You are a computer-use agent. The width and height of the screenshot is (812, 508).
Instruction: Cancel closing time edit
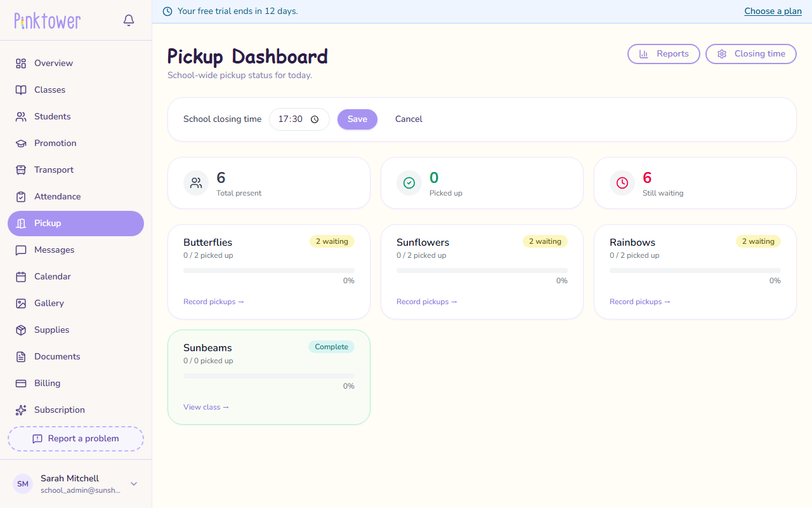(409, 119)
